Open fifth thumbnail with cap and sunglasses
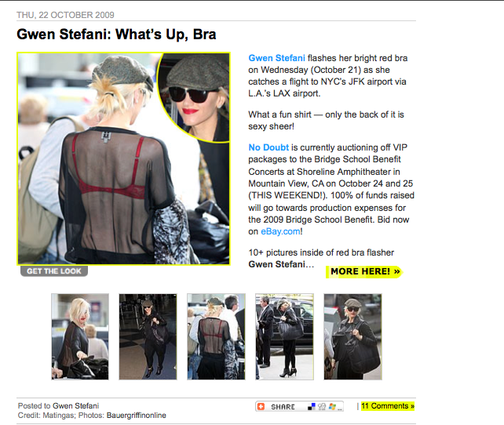 (x=353, y=336)
